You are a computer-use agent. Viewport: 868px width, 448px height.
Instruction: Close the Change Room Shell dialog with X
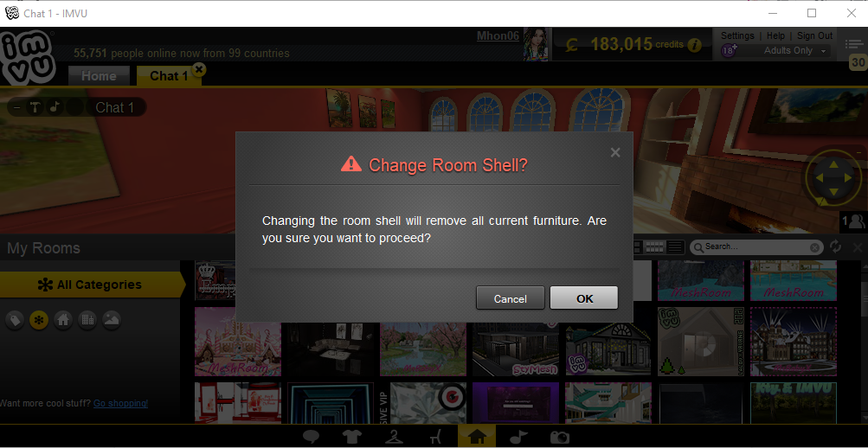pos(615,153)
